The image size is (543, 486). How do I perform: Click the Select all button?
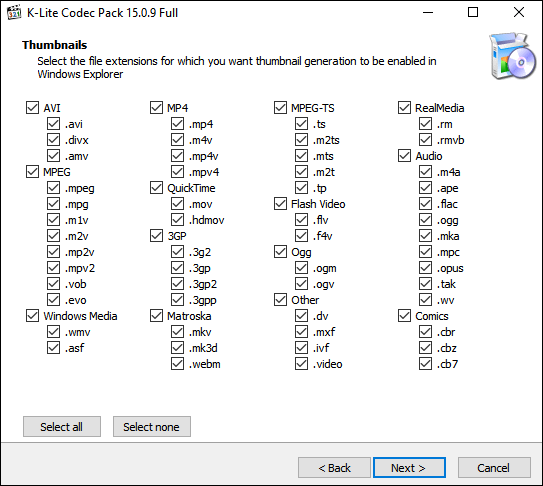click(62, 426)
